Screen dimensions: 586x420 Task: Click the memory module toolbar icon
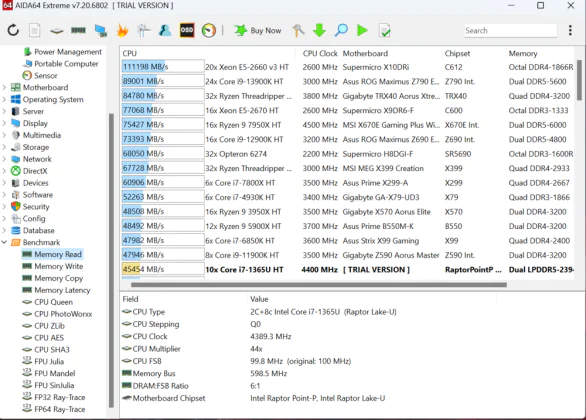tap(78, 30)
